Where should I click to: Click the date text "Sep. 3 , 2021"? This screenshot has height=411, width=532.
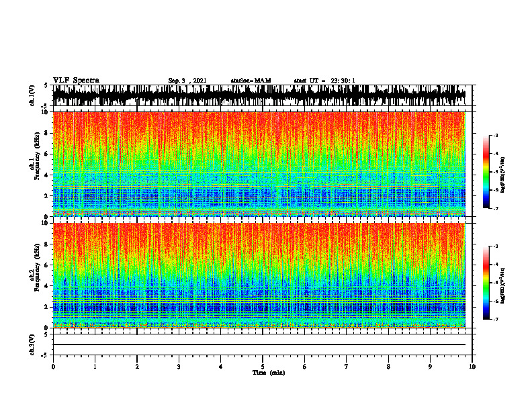pyautogui.click(x=187, y=81)
